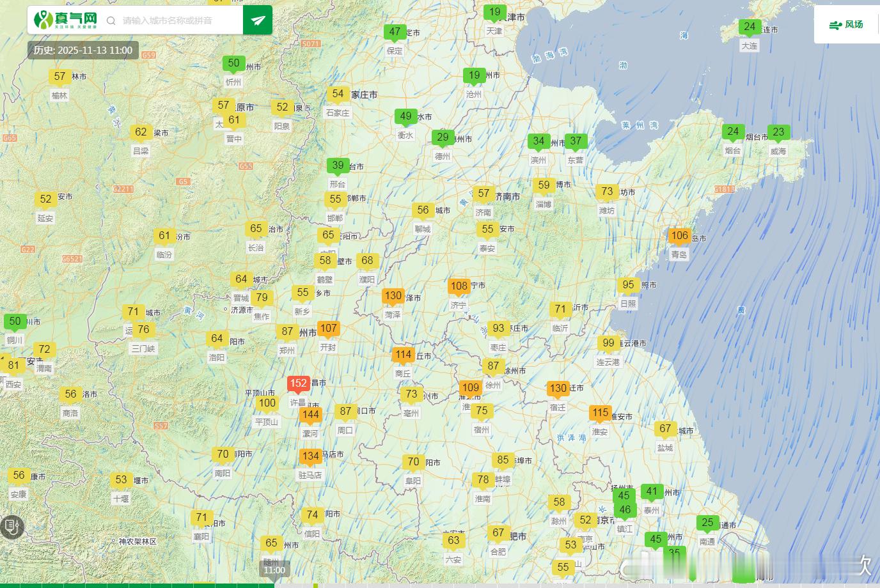Screen dimensions: 880x588
Task: Open the 三门峡 AQI marker 76
Action: click(x=144, y=329)
